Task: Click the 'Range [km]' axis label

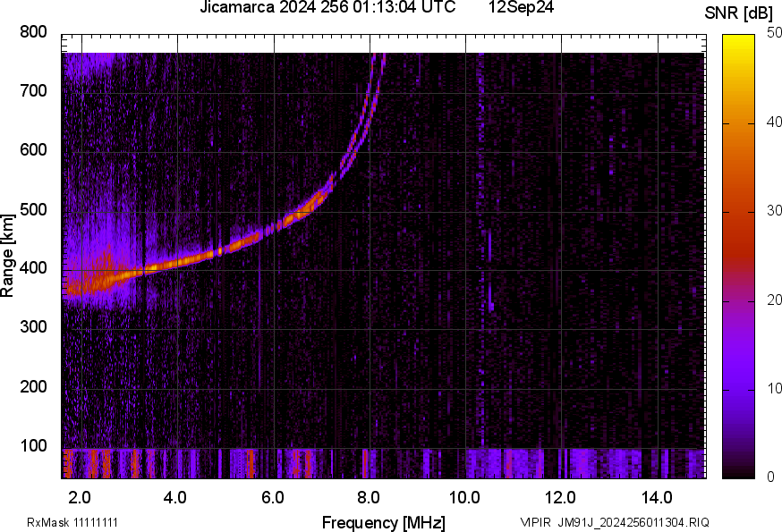Action: click(7, 256)
